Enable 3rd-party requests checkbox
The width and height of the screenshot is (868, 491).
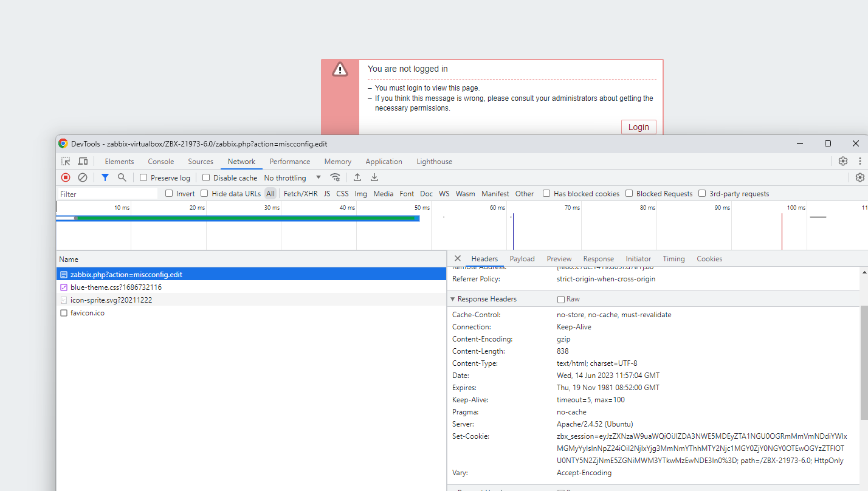[702, 193]
